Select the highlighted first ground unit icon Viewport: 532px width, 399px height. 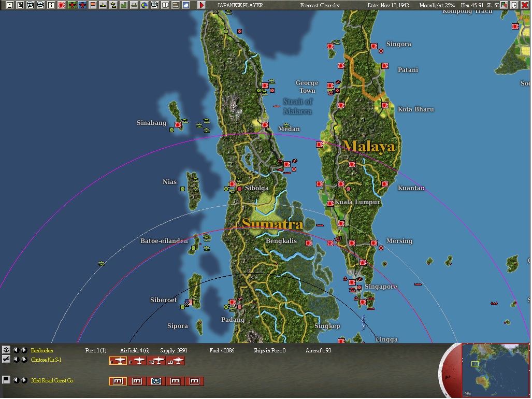click(118, 381)
